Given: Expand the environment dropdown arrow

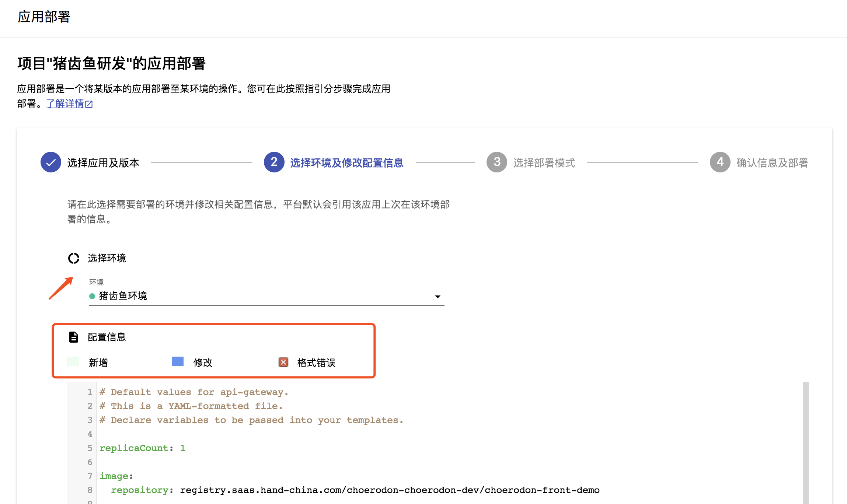Looking at the screenshot, I should click(438, 297).
